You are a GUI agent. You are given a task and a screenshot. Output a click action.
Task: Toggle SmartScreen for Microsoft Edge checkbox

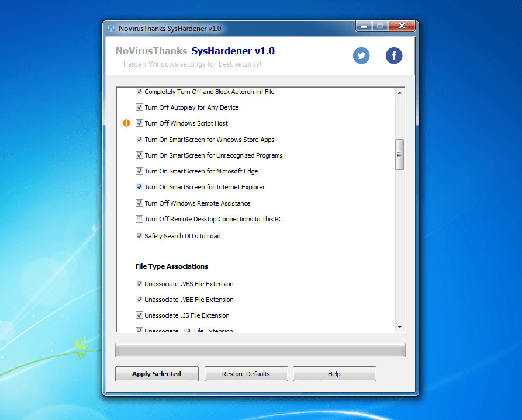click(x=139, y=171)
